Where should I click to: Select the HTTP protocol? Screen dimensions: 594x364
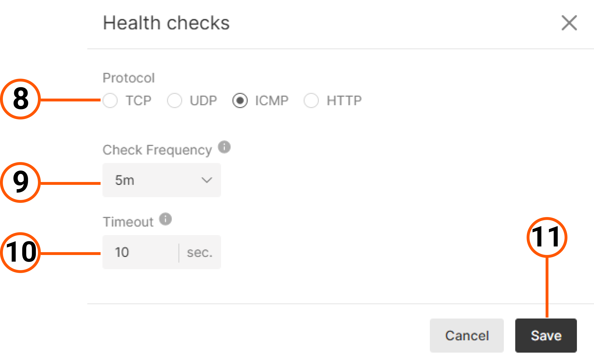(x=311, y=100)
